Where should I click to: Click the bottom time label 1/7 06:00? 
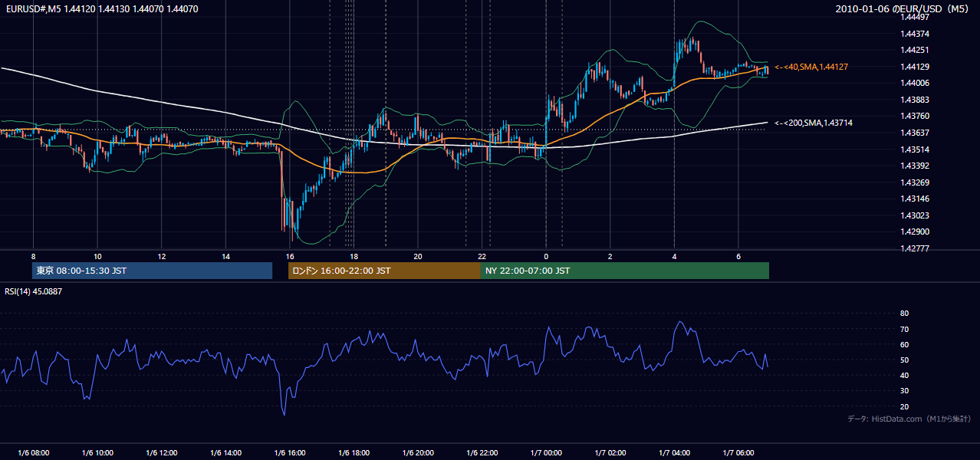(738, 453)
